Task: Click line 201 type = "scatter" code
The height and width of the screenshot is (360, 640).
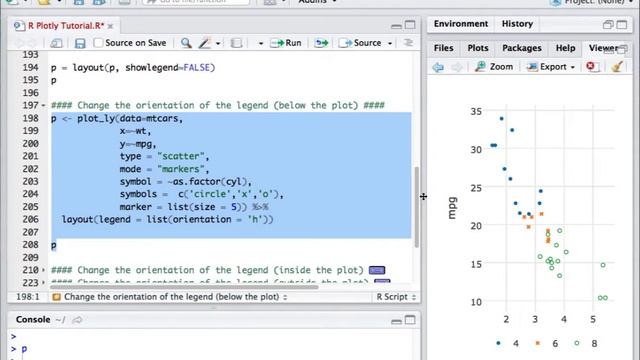Action: [164, 156]
